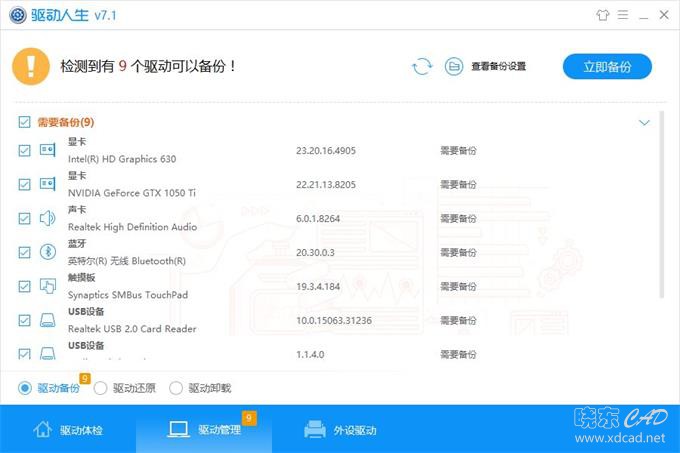Click the orange exclamation warning icon
680x453 pixels.
pos(31,66)
